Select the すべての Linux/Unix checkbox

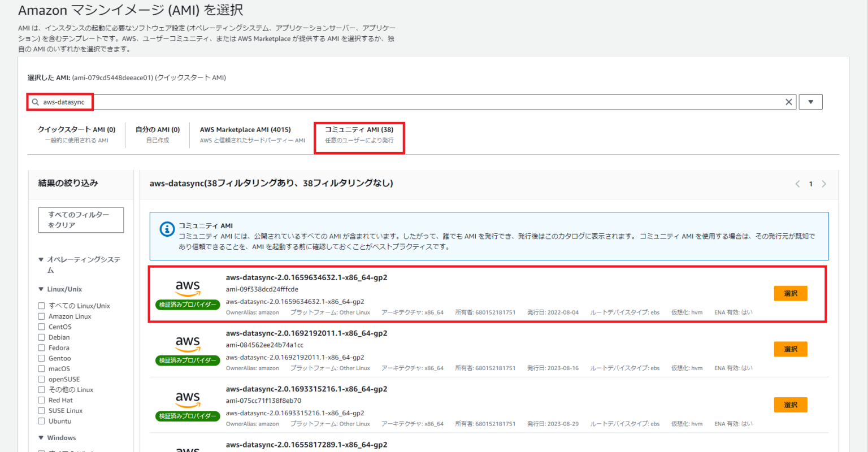[40, 305]
